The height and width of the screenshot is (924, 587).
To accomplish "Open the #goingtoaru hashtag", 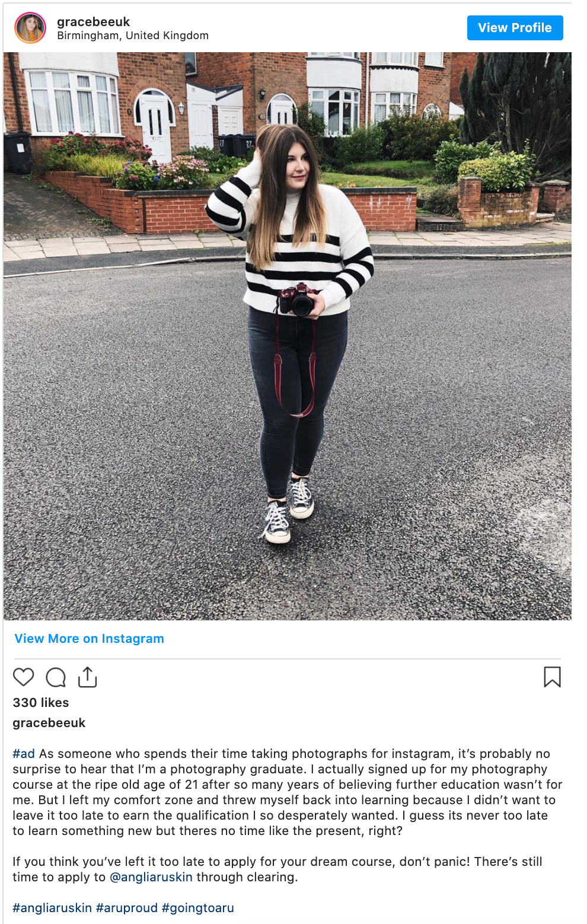I will pyautogui.click(x=198, y=908).
